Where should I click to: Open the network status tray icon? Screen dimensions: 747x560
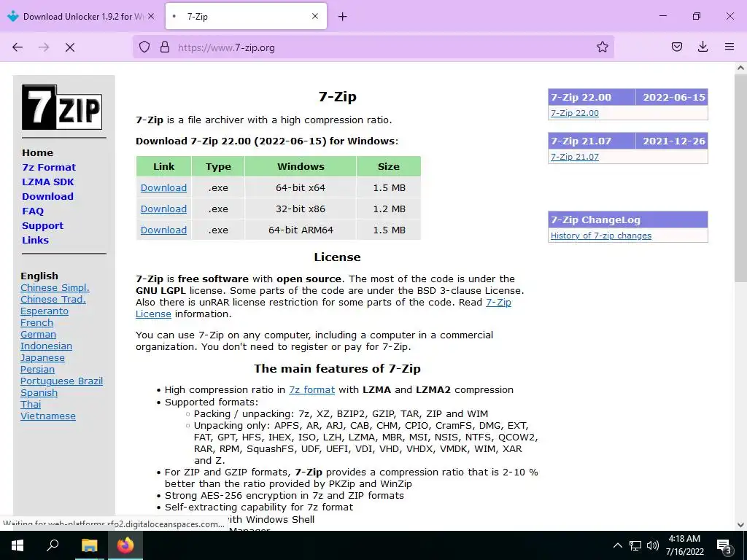point(635,545)
